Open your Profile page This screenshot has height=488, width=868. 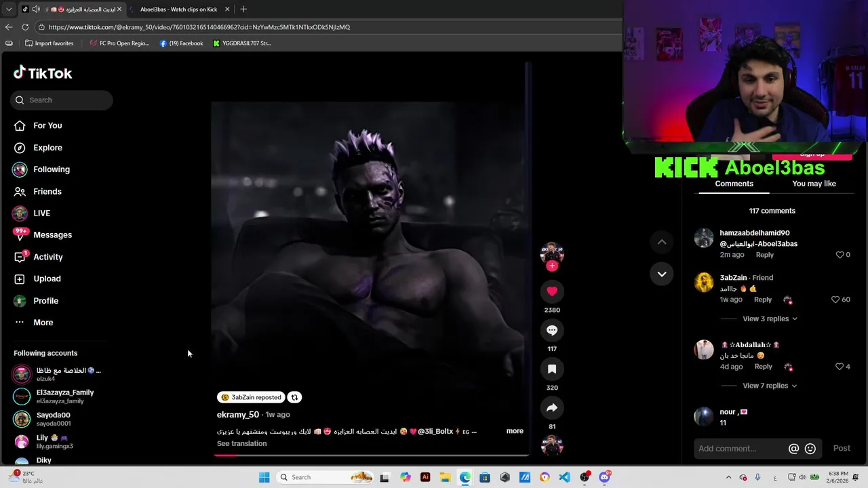click(36, 301)
